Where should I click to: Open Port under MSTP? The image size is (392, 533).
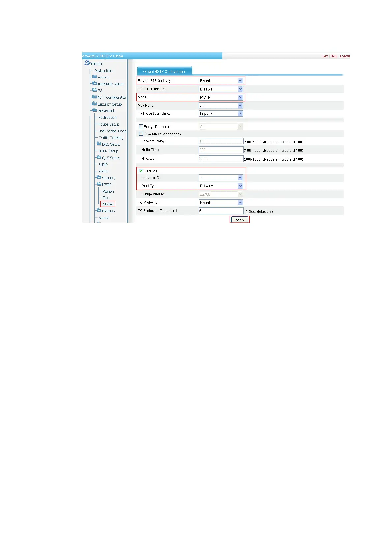pos(106,198)
